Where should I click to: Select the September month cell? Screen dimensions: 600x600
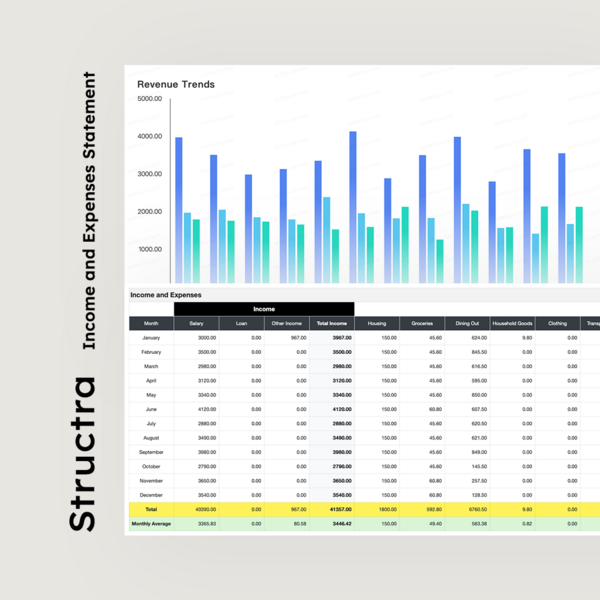click(151, 452)
